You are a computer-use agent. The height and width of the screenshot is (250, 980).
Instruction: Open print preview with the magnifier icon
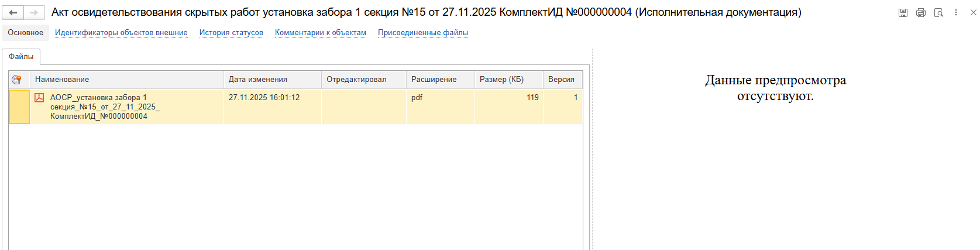[938, 12]
